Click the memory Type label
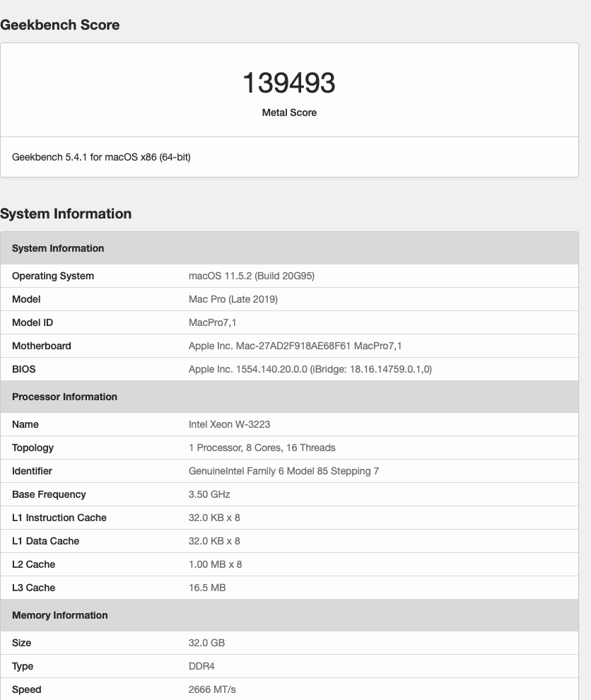591x700 pixels. pyautogui.click(x=23, y=666)
